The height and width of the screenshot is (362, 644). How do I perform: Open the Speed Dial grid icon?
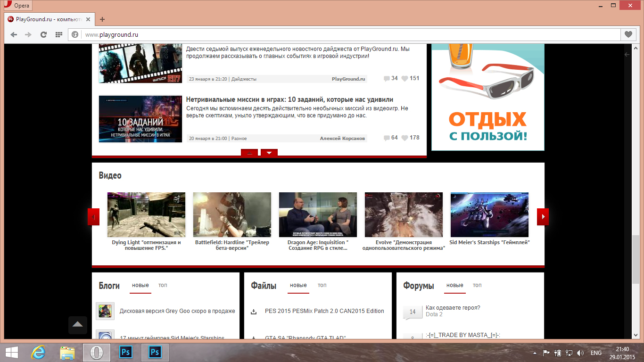click(x=59, y=34)
